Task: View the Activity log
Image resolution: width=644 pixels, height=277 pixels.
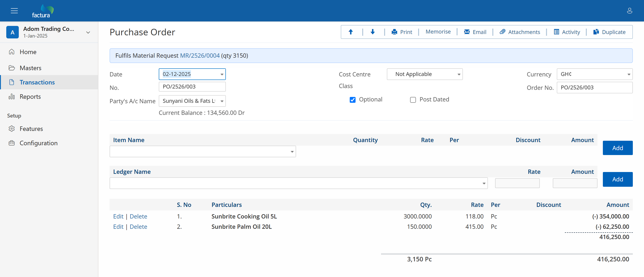Action: [567, 32]
